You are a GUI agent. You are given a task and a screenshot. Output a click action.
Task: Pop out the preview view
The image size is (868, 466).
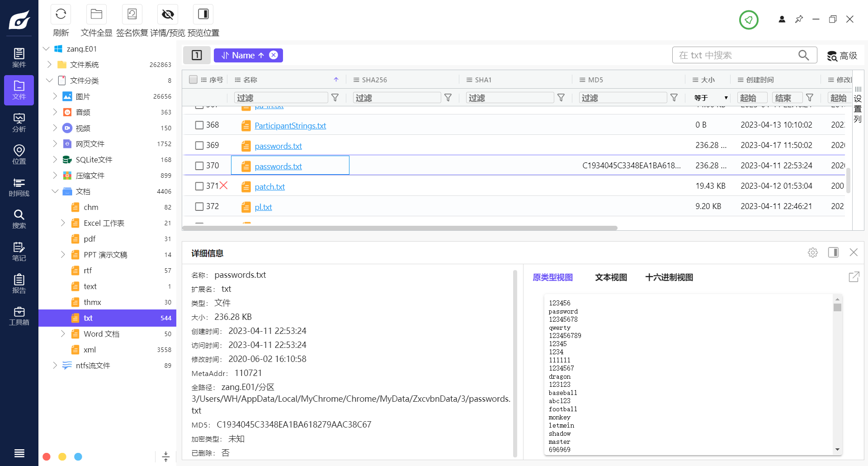click(854, 277)
